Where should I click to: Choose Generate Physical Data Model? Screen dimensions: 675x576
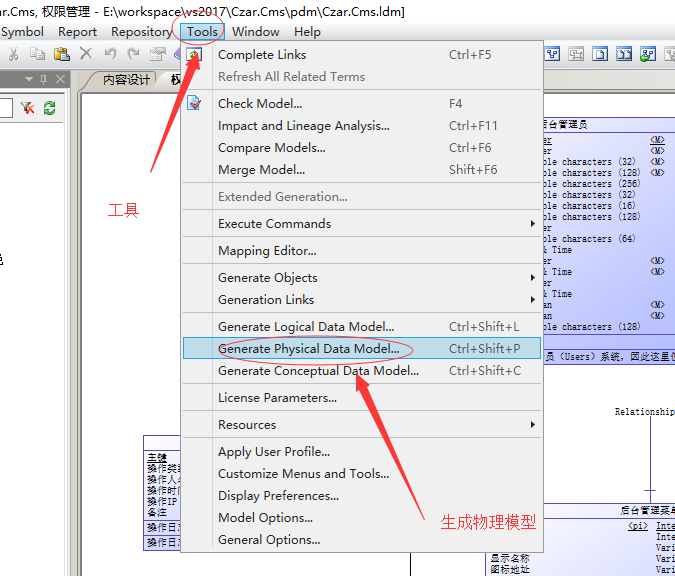coord(362,348)
